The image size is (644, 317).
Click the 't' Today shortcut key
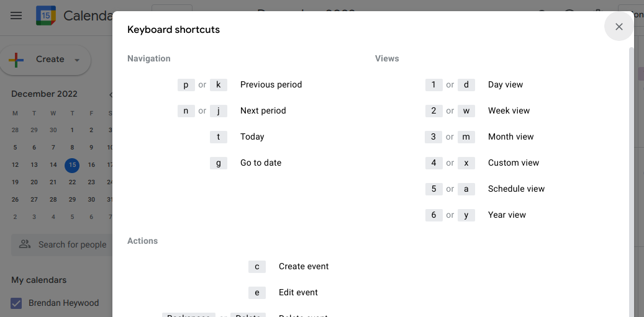pos(219,137)
